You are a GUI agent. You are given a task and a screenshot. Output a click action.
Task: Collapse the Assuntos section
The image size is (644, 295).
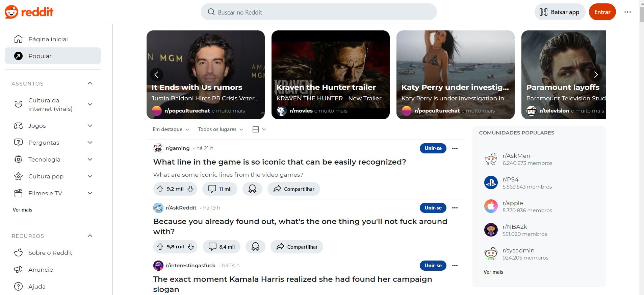tap(90, 83)
